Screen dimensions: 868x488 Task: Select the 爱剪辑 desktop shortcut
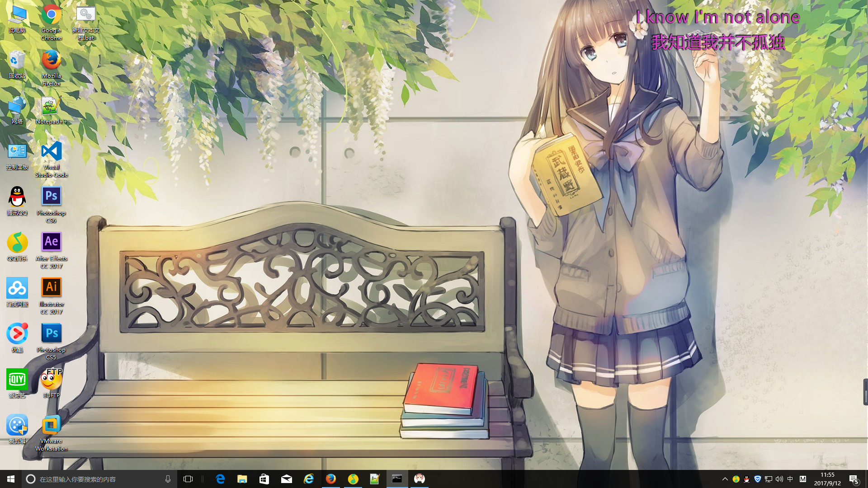(17, 430)
